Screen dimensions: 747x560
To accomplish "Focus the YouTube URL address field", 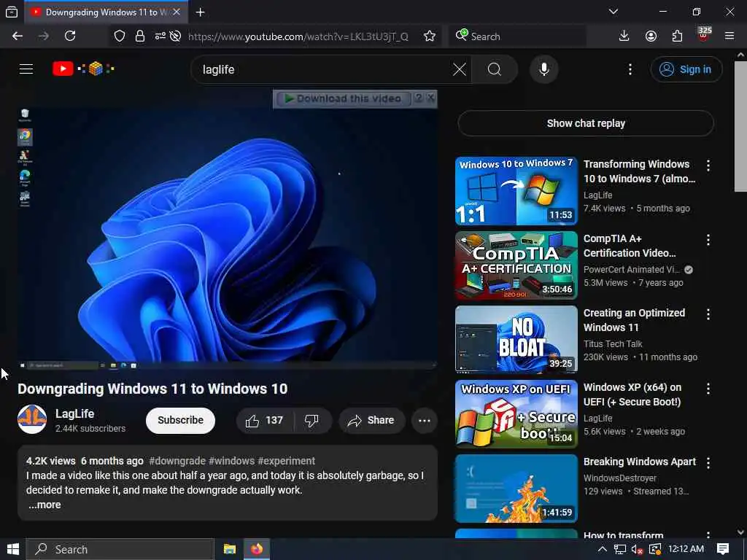I will pos(298,36).
